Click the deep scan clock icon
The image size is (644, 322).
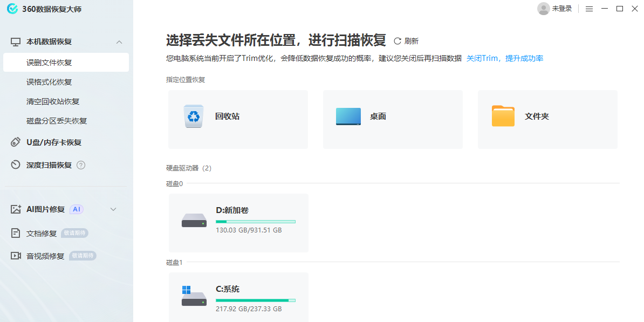[x=16, y=165]
